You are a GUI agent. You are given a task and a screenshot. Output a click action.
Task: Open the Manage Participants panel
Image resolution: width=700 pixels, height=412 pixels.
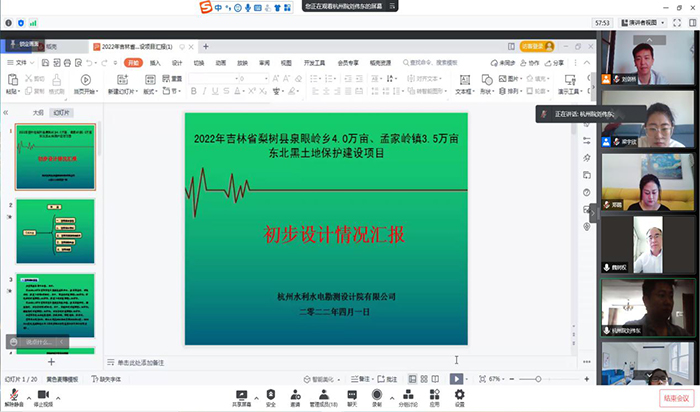click(324, 397)
